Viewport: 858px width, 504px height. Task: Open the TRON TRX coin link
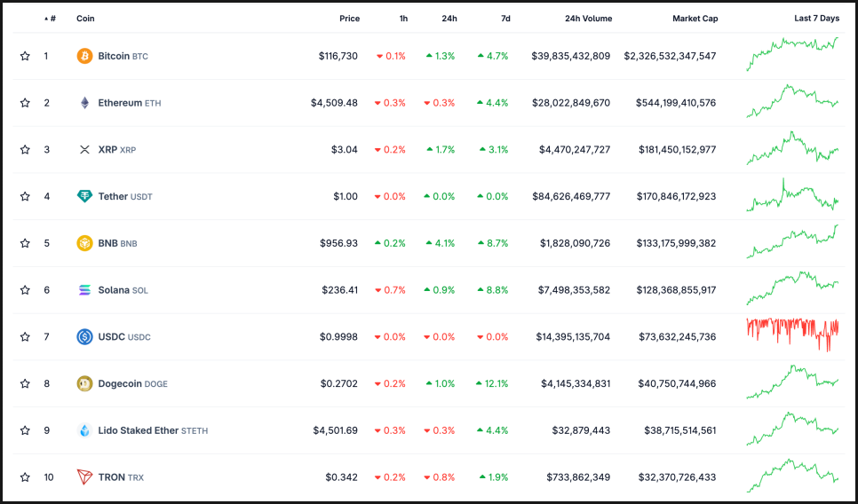tap(121, 477)
